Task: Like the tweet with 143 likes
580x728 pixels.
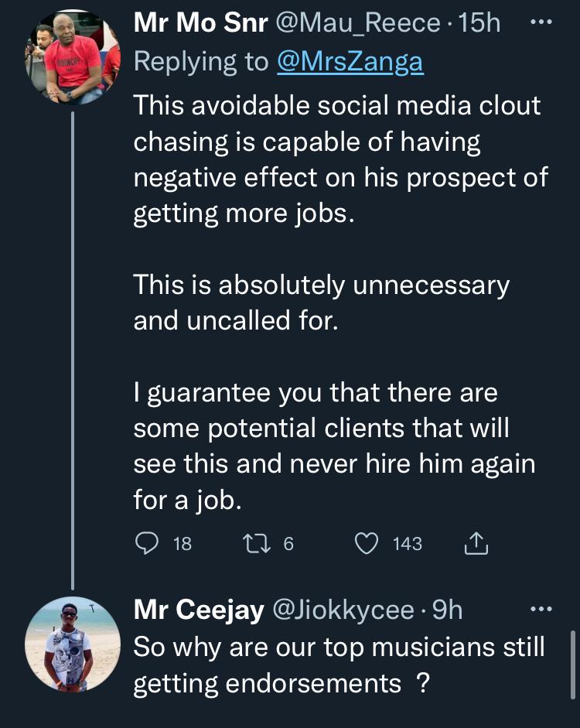Action: pyautogui.click(x=366, y=545)
